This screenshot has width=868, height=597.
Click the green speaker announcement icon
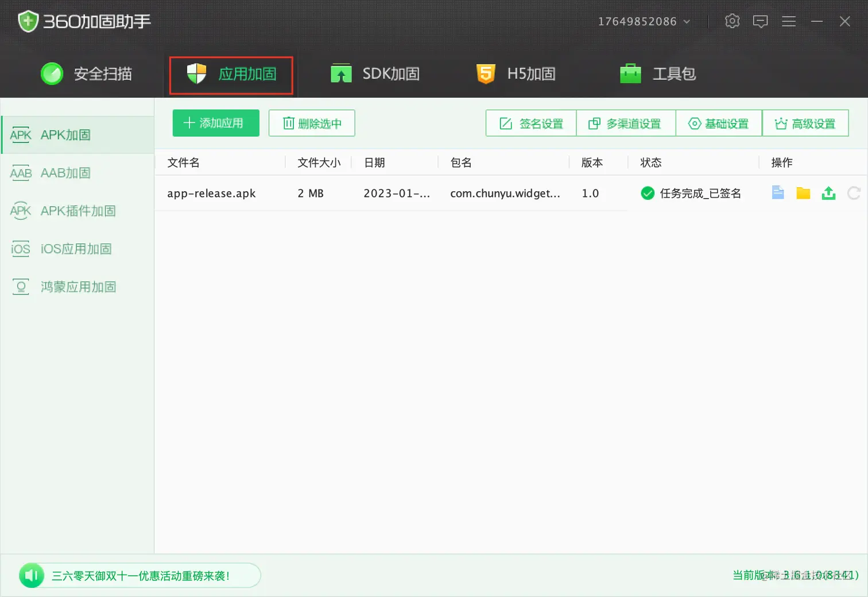(32, 575)
